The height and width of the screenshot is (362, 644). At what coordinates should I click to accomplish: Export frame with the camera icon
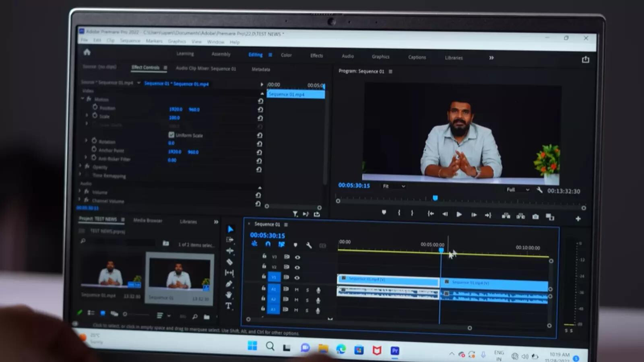[x=535, y=216]
